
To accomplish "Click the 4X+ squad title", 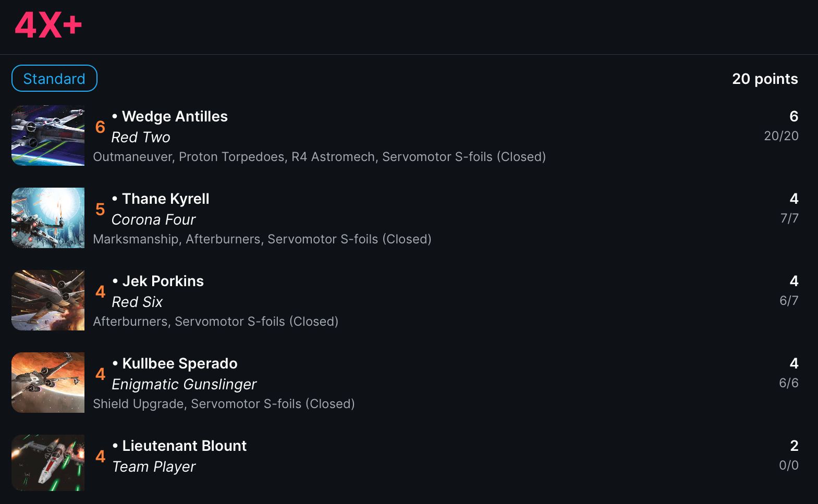I will (x=48, y=25).
